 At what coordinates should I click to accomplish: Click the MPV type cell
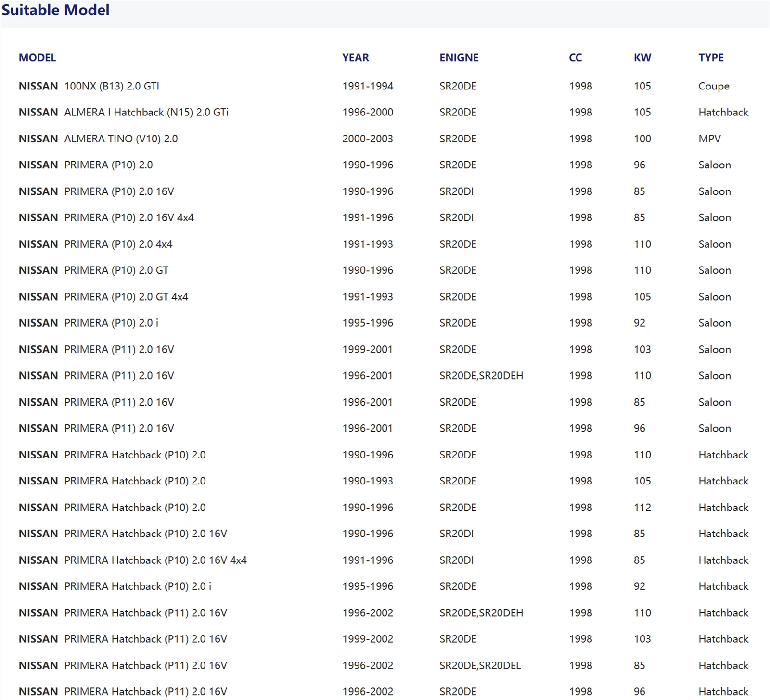click(x=710, y=139)
